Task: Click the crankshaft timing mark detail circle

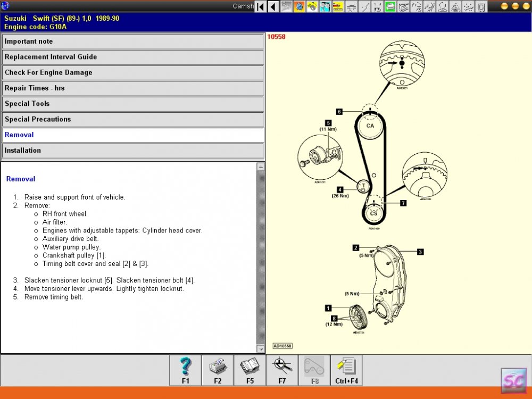Action: (x=425, y=175)
